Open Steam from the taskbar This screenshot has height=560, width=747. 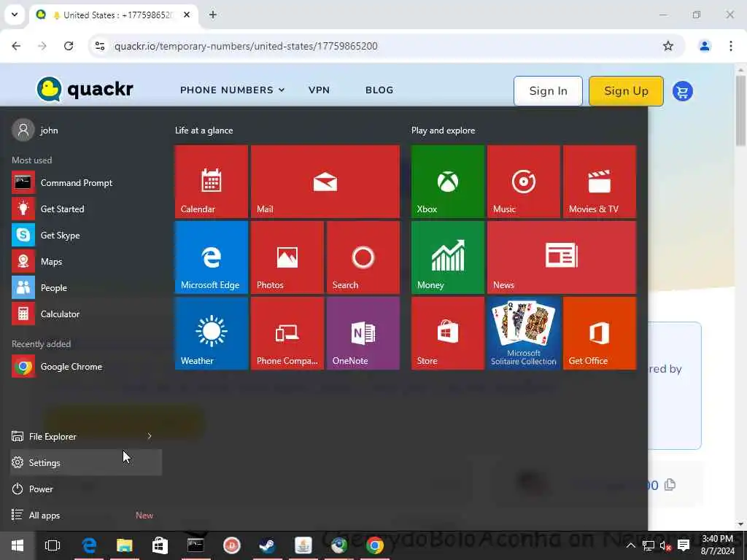(x=267, y=545)
